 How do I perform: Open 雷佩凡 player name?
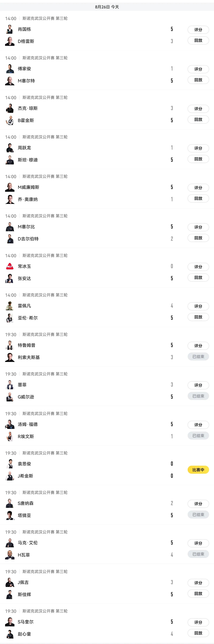(x=24, y=306)
